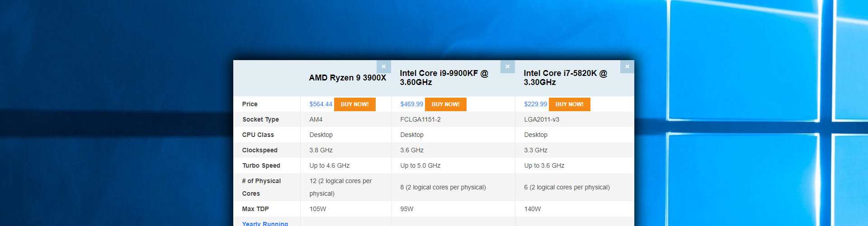Image resolution: width=868 pixels, height=226 pixels.
Task: Open the Yearly Running link
Action: coord(265,223)
